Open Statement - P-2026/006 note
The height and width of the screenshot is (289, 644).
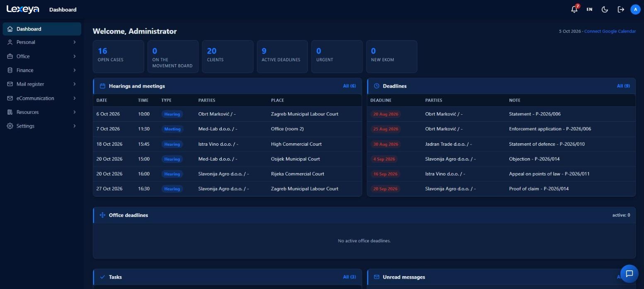pyautogui.click(x=535, y=114)
